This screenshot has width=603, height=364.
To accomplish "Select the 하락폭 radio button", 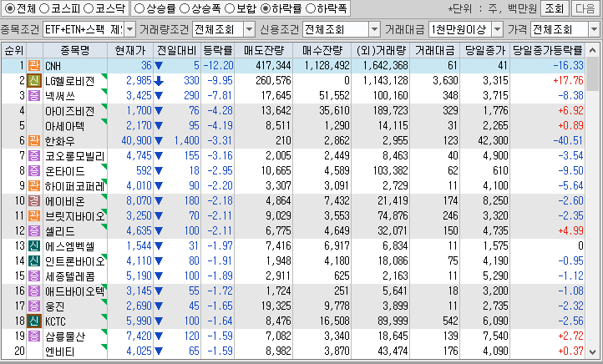I will point(311,8).
